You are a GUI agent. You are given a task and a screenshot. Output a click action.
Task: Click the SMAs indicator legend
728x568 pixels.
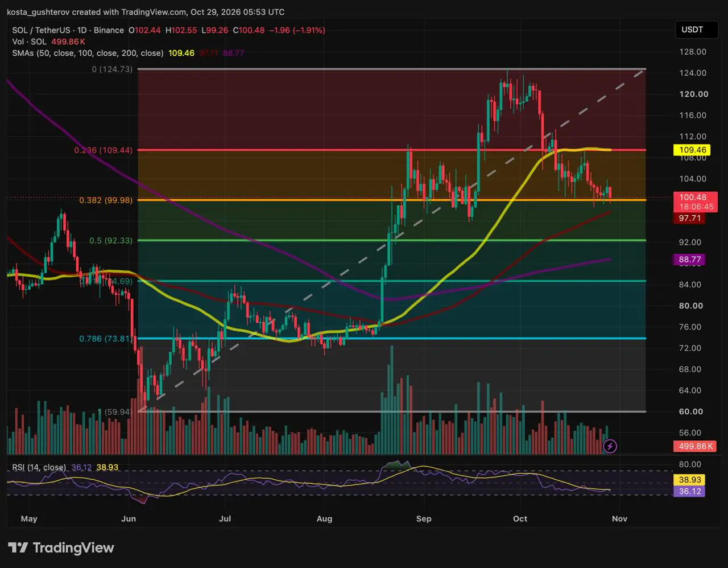click(88, 53)
